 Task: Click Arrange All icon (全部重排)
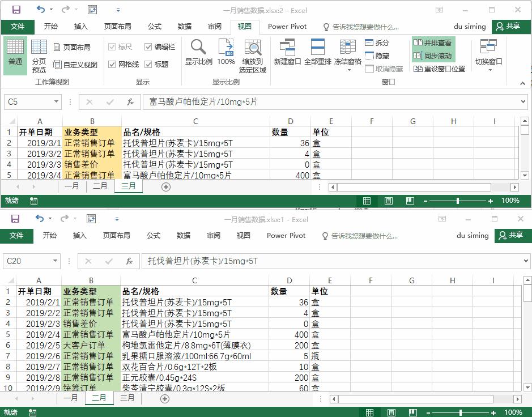(x=317, y=54)
